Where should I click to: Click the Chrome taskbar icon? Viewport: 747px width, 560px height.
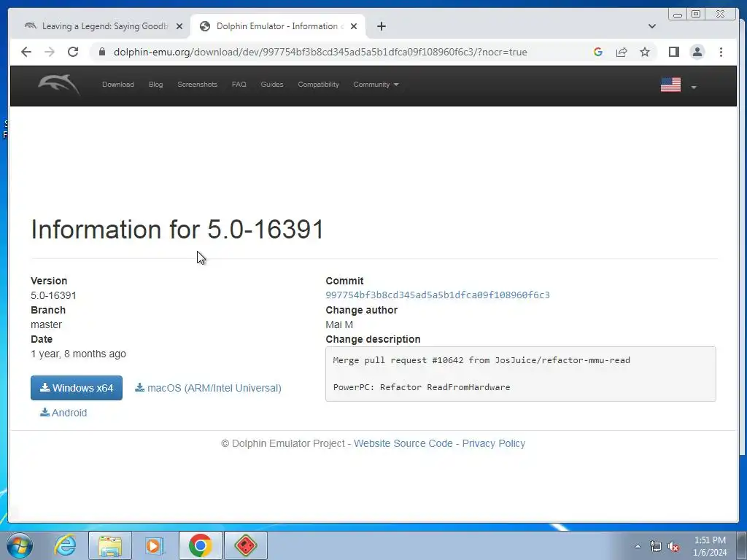[200, 545]
